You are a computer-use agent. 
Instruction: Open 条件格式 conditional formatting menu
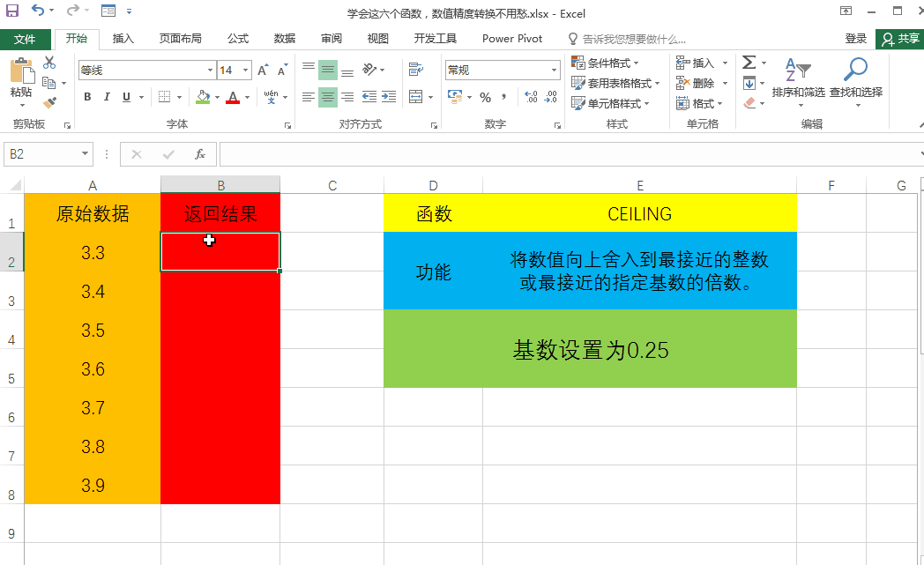click(x=605, y=63)
